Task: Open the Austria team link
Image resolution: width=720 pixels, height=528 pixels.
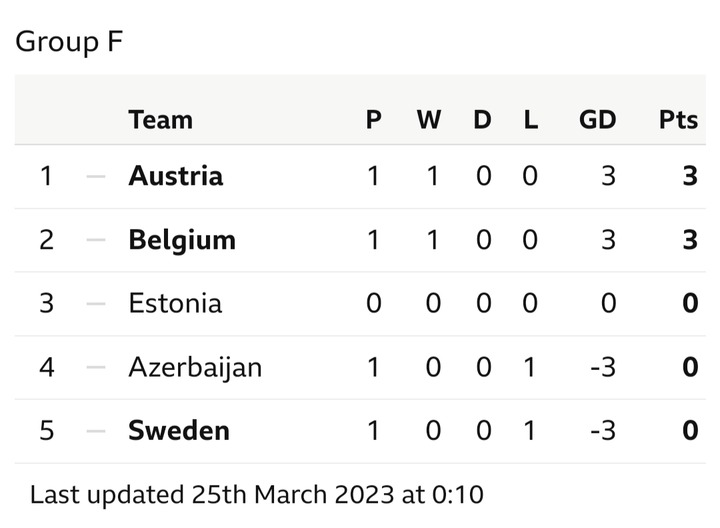Action: [175, 176]
